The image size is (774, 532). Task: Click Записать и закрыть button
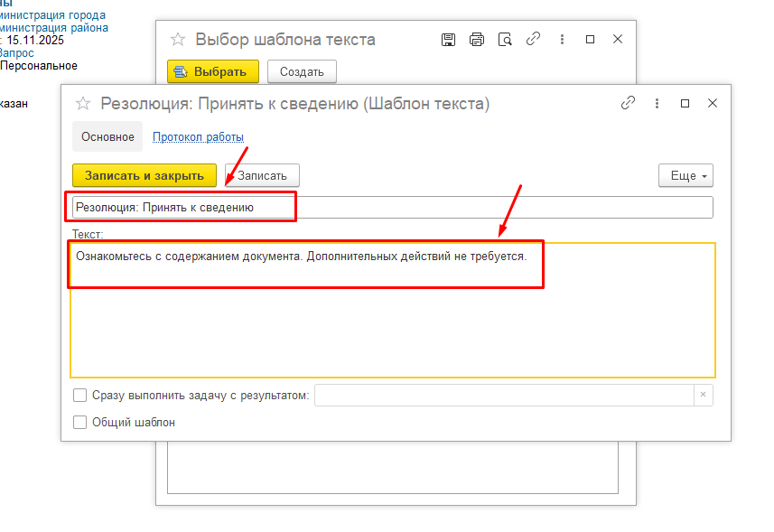[145, 176]
